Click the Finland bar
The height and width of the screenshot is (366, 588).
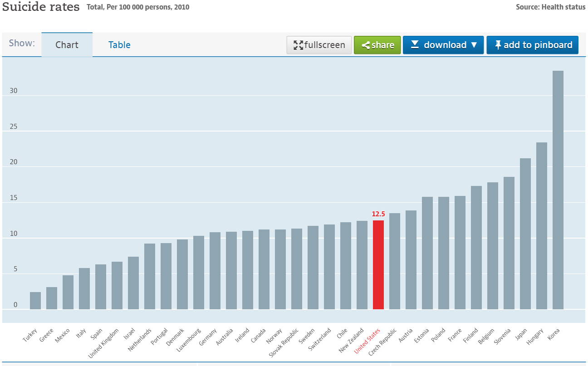point(476,248)
